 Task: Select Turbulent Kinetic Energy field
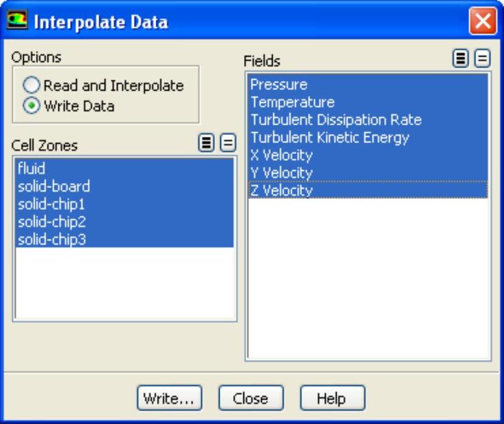[329, 137]
